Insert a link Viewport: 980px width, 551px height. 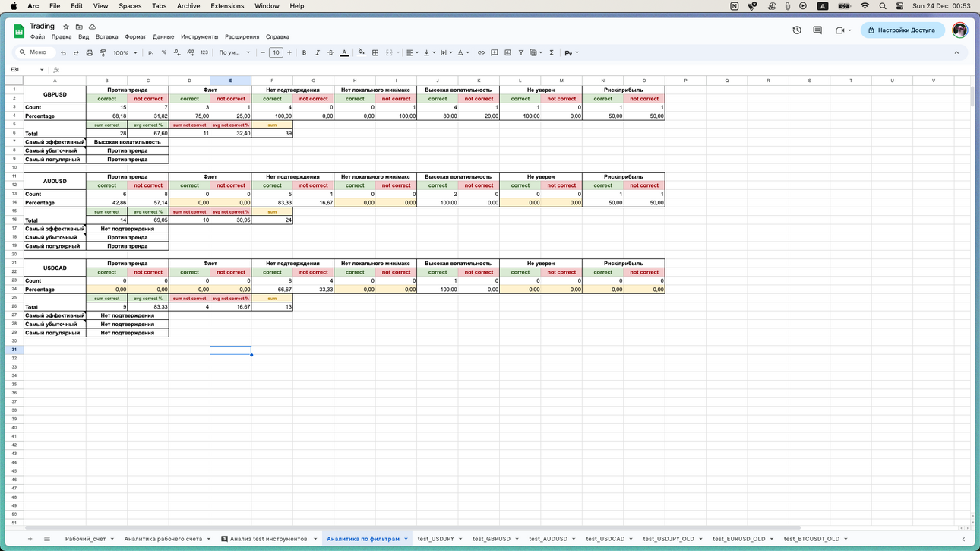481,52
